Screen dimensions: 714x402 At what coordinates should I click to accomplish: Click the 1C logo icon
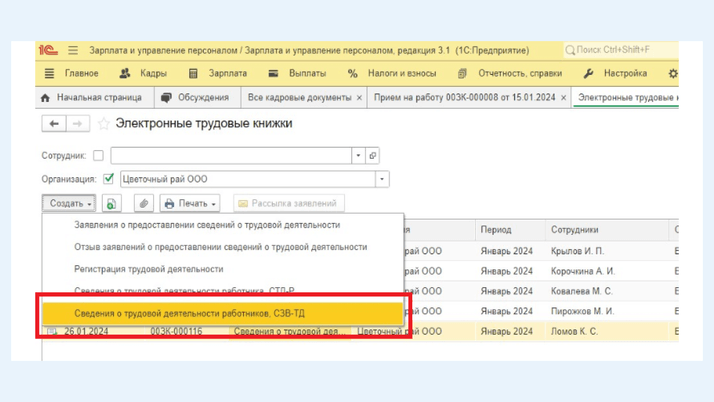(x=48, y=50)
